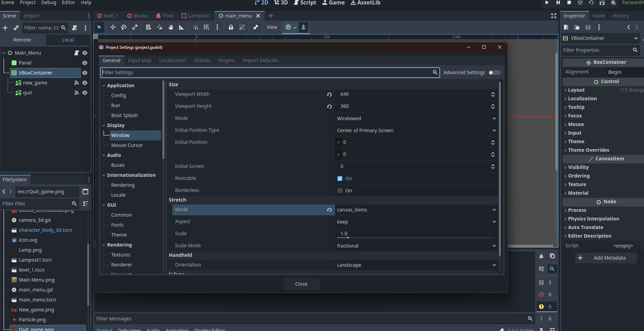
Task: Select the Ruler Mode tool
Action: [182, 27]
